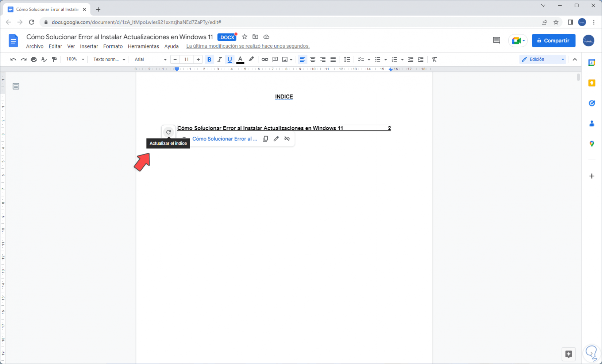Click the Redo arrow in toolbar

[x=23, y=59]
